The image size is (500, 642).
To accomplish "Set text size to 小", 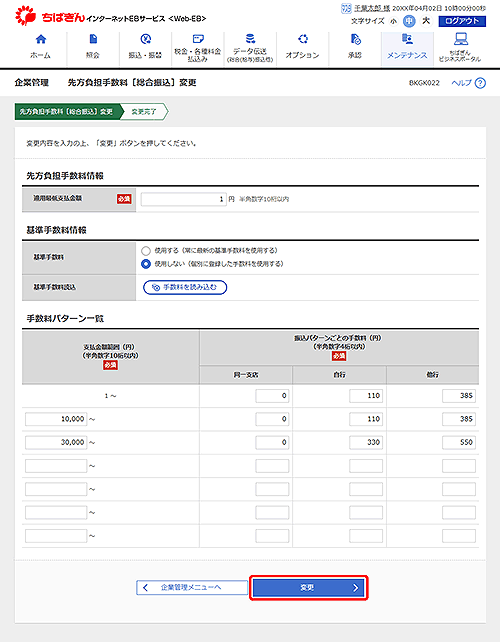I will pyautogui.click(x=394, y=21).
